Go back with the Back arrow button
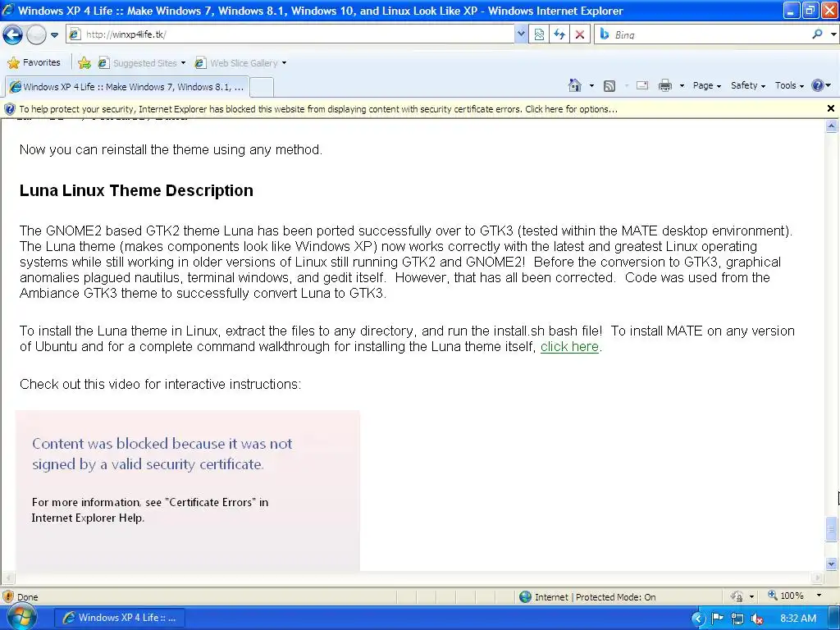840x630 pixels. (12, 34)
